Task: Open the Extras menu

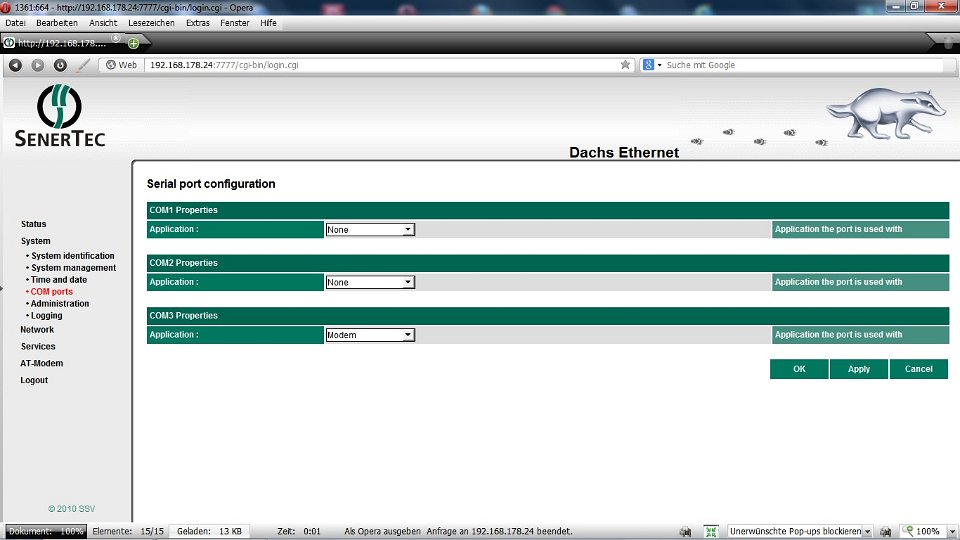Action: 198,22
